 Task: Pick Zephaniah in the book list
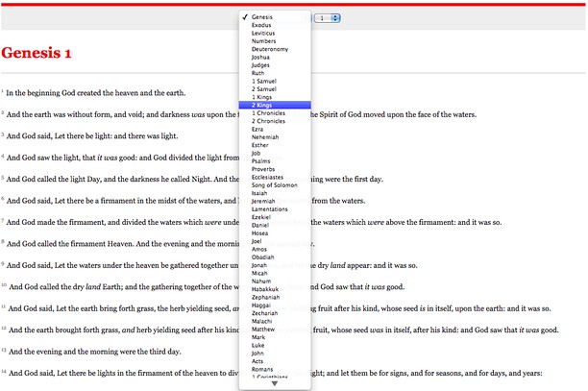tap(275, 297)
